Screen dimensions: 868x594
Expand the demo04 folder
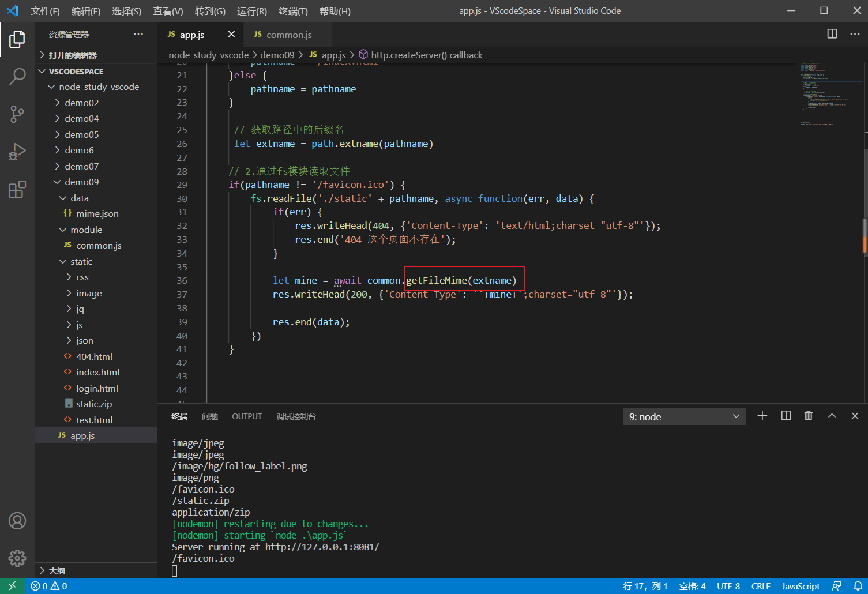[x=96, y=118]
